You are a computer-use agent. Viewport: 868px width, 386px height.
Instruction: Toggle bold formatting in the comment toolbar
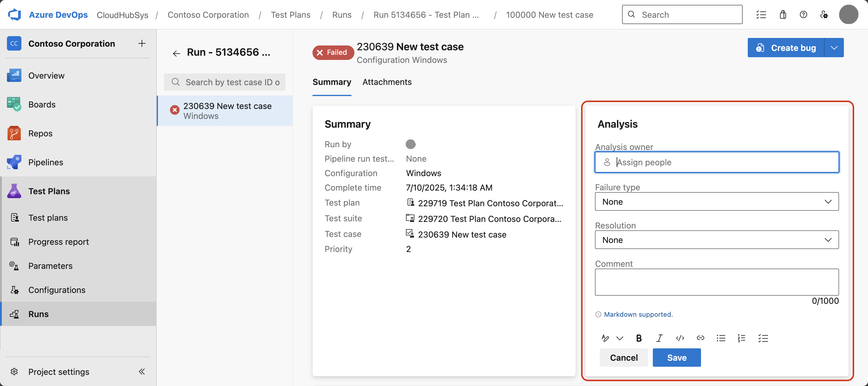pos(639,338)
